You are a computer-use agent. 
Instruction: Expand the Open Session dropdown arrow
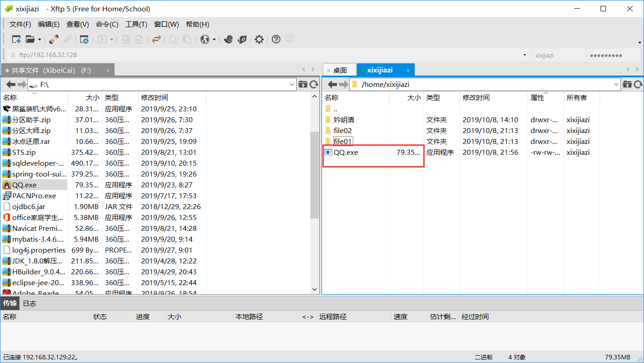[39, 39]
